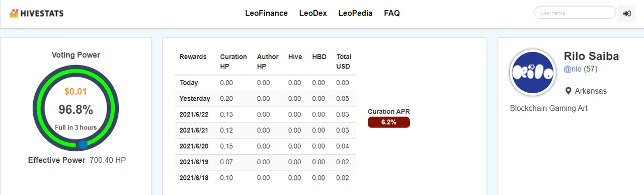Click the Effective Power label
This screenshot has height=195, width=644.
pyautogui.click(x=57, y=160)
